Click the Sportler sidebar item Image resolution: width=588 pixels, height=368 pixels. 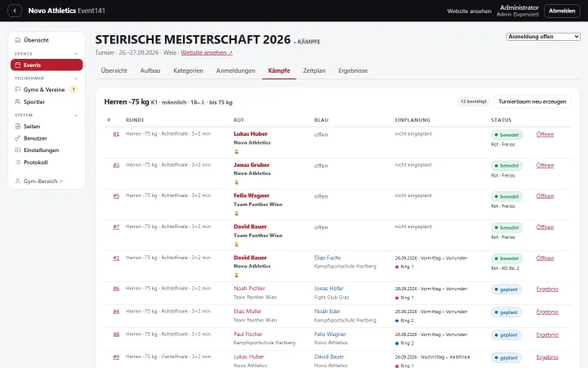coord(47,101)
